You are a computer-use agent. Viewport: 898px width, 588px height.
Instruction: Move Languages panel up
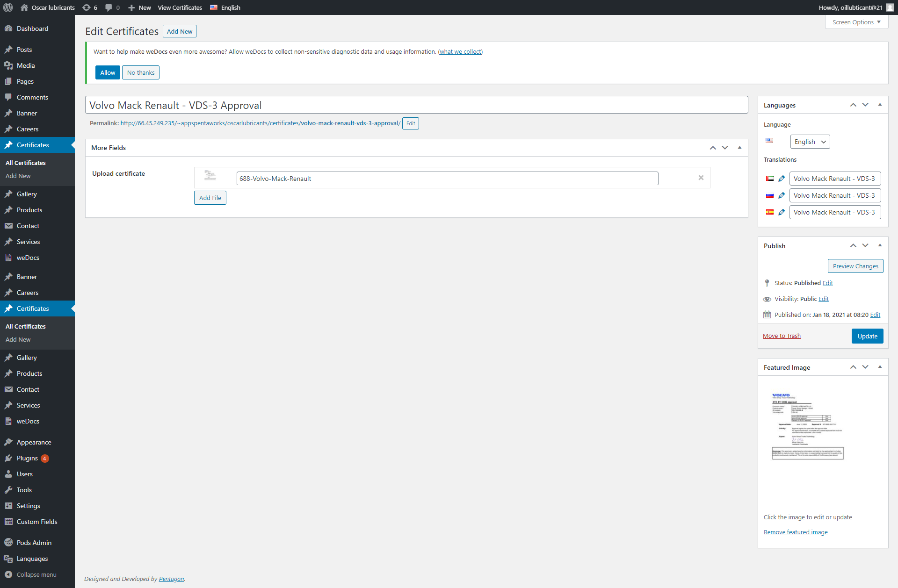[x=853, y=105]
